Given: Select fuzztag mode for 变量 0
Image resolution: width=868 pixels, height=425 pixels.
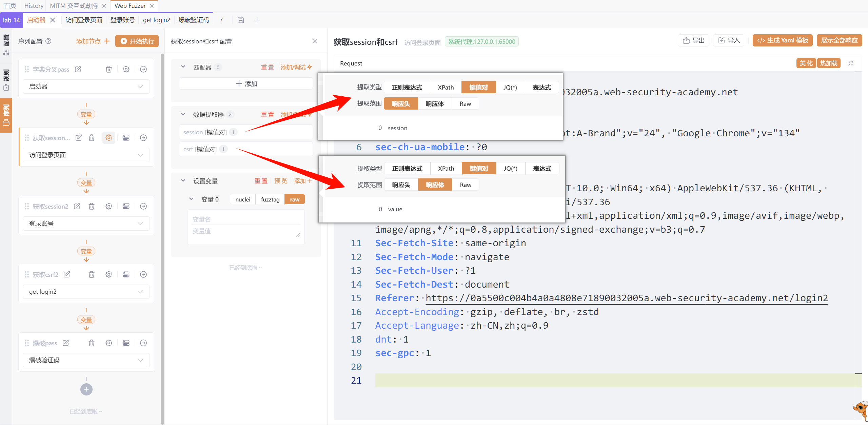Looking at the screenshot, I should 270,199.
